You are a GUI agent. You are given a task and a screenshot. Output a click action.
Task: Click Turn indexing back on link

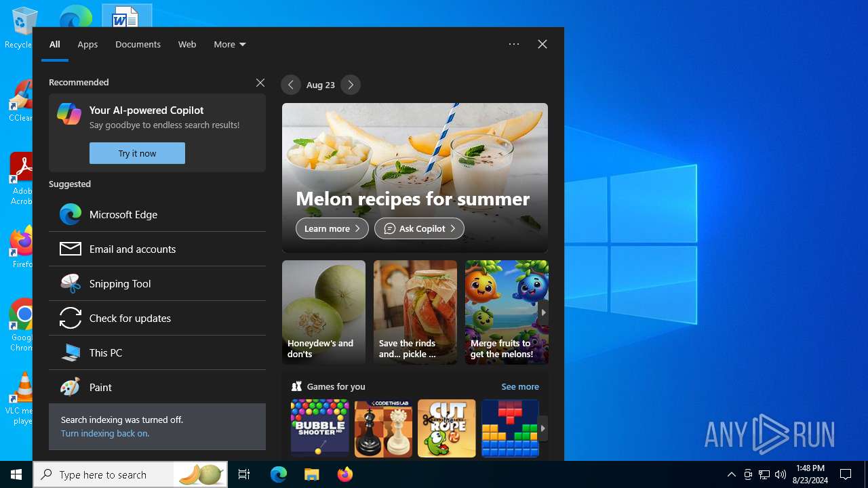105,433
